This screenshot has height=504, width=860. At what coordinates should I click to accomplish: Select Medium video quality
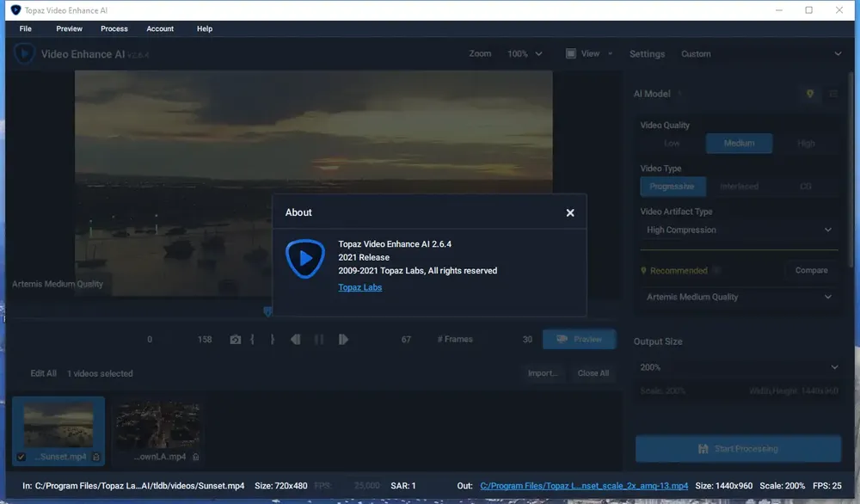click(739, 143)
